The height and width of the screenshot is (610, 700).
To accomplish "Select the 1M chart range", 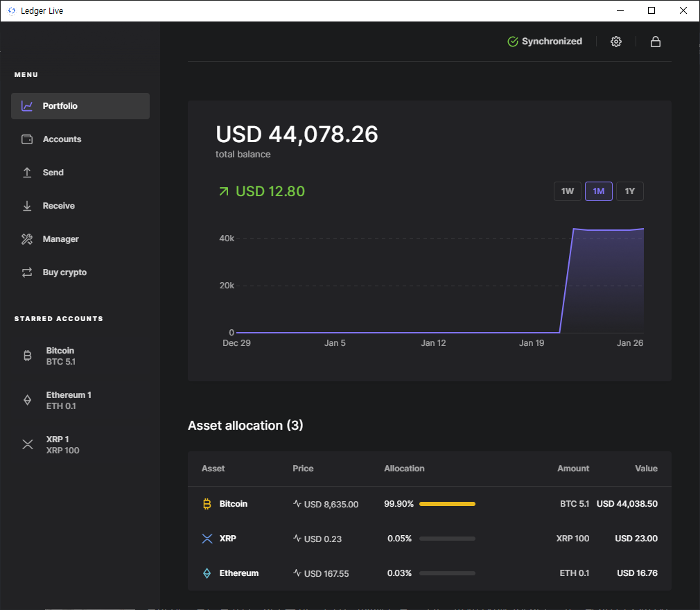I will [599, 191].
